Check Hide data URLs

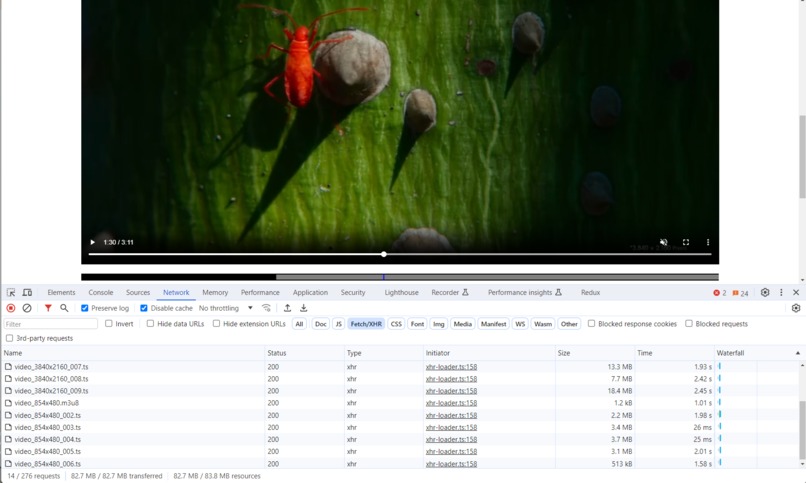click(150, 324)
